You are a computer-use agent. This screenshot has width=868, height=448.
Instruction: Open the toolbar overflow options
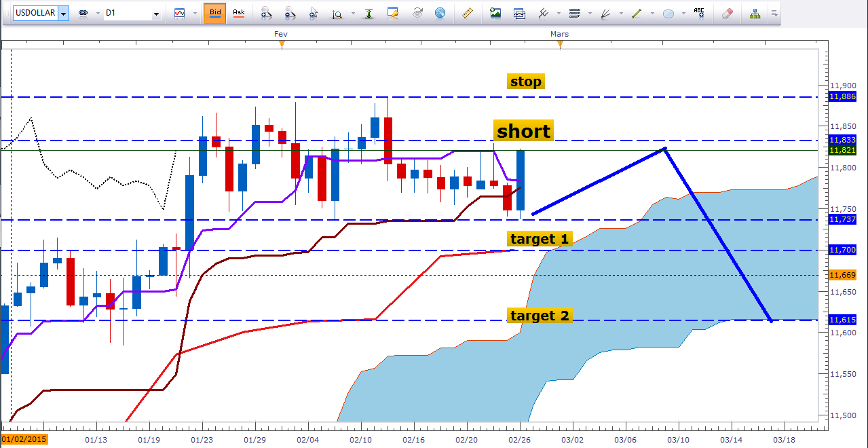[x=774, y=13]
